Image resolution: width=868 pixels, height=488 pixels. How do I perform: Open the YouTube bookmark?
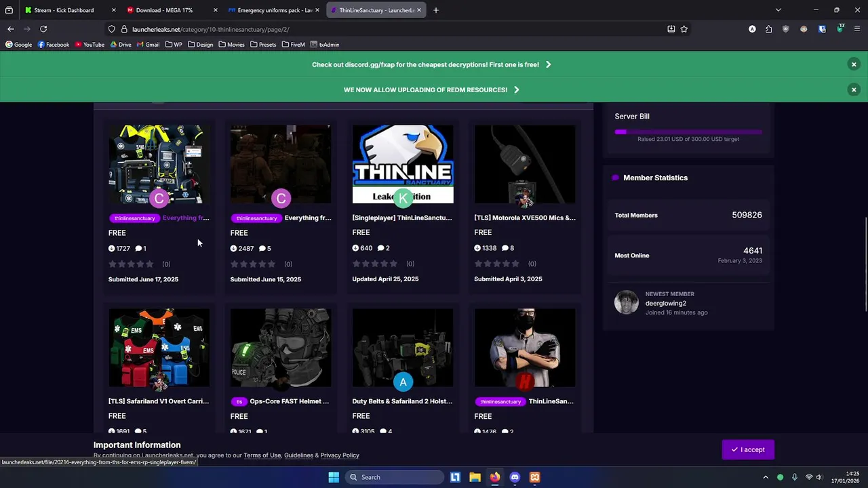[x=90, y=45]
